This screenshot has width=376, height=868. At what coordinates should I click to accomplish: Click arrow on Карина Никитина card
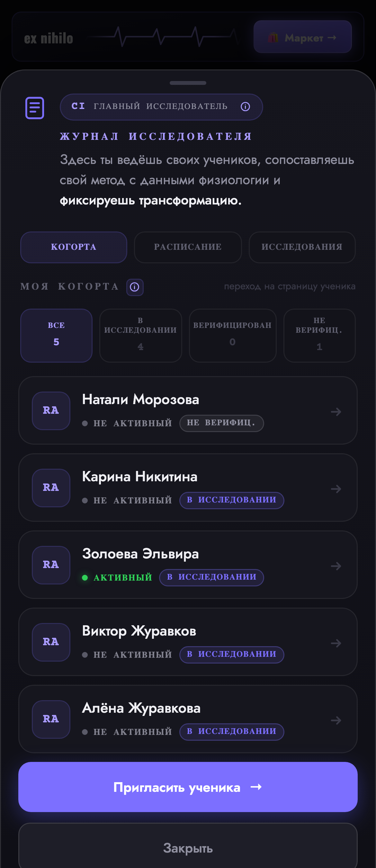[x=336, y=489]
